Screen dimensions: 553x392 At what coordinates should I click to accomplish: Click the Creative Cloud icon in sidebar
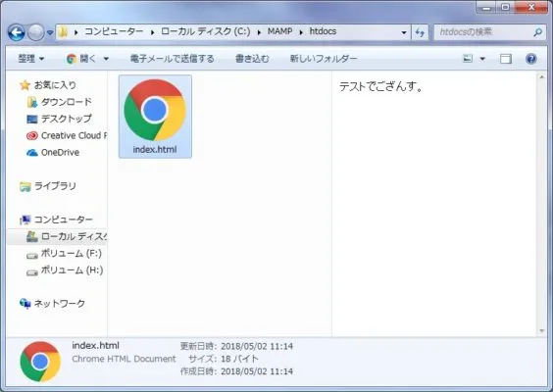click(x=32, y=135)
